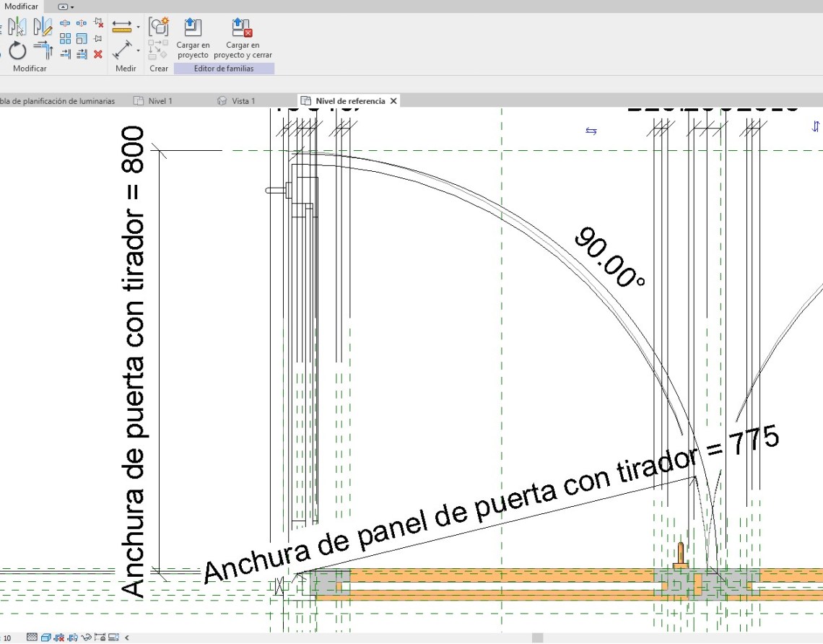Toggle the visual style icon in status bar

tap(45, 638)
